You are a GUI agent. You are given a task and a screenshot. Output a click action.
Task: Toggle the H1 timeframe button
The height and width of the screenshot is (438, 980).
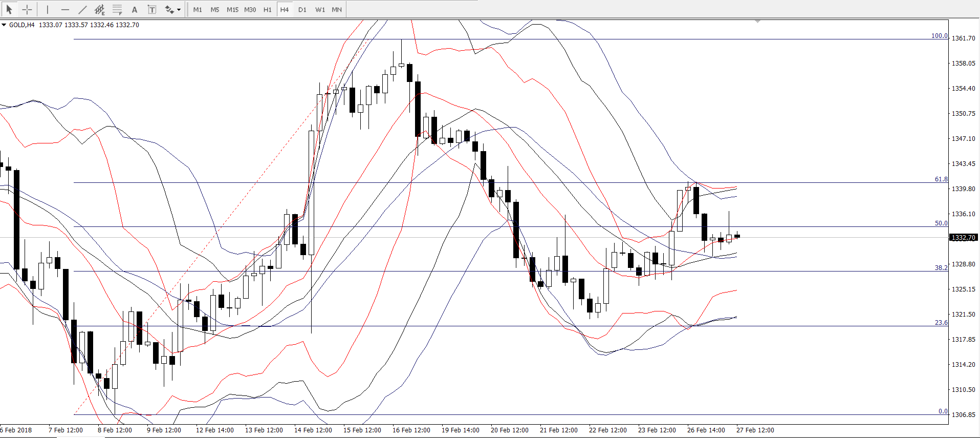pyautogui.click(x=267, y=9)
